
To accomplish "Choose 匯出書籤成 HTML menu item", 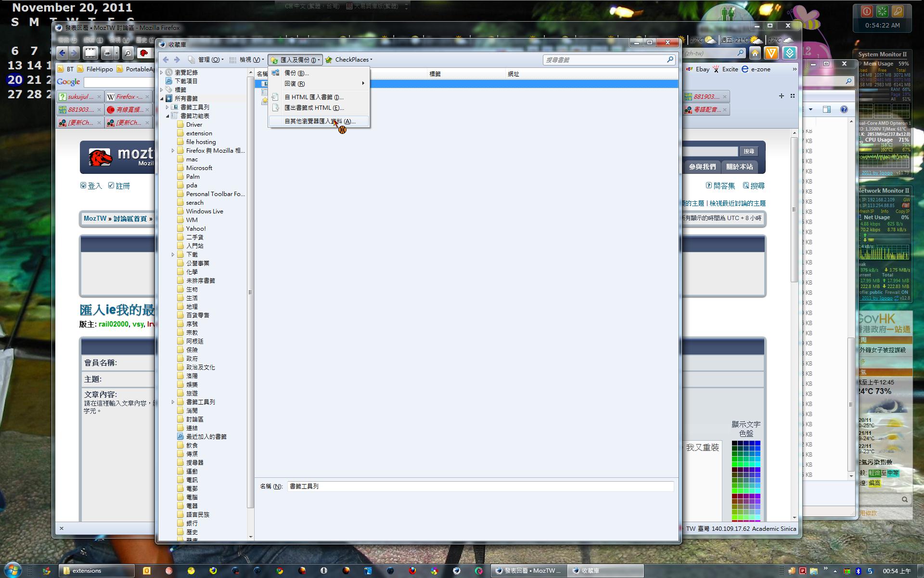I will [319, 108].
